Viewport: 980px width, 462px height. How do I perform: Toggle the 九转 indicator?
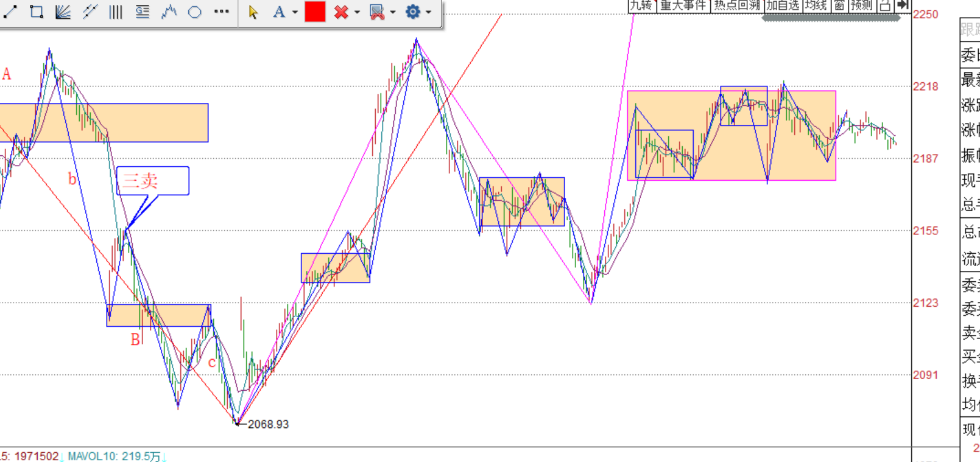tap(641, 5)
